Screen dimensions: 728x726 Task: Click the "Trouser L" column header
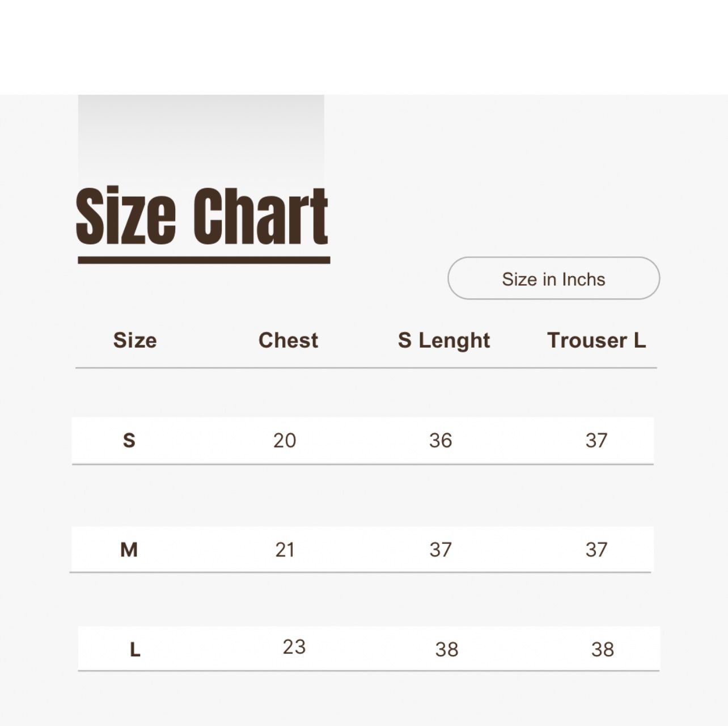pos(596,340)
